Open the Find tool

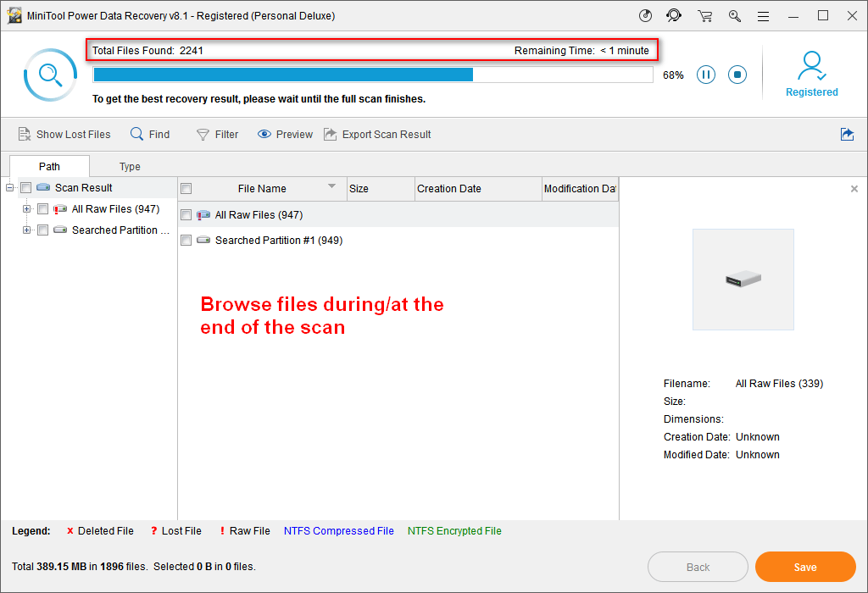(150, 135)
